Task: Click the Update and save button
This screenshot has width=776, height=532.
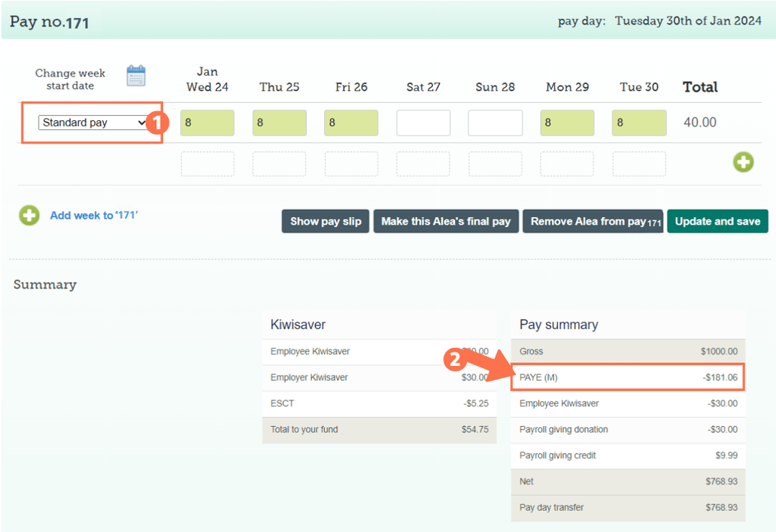Action: pyautogui.click(x=717, y=221)
